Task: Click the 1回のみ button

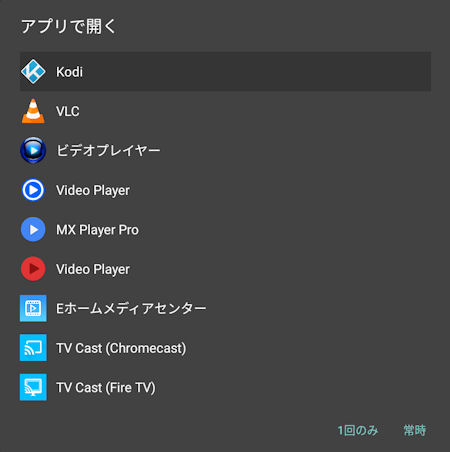Action: pyautogui.click(x=358, y=430)
